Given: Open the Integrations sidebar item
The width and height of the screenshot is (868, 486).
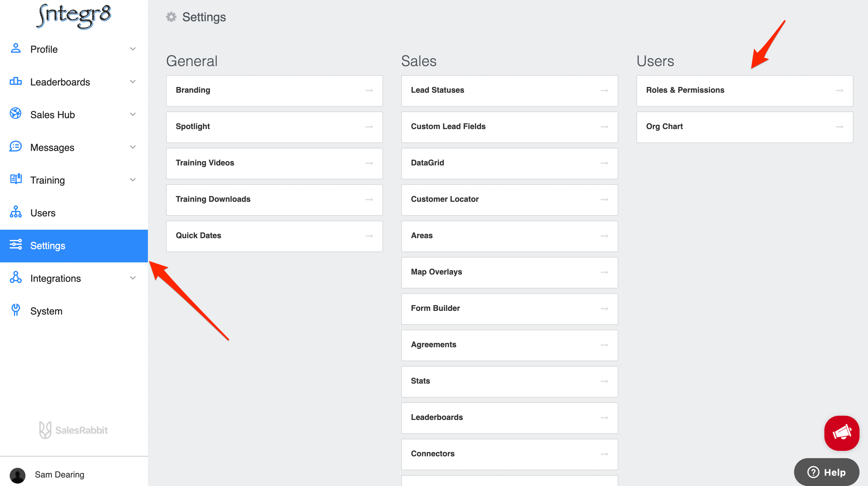Looking at the screenshot, I should coord(74,278).
